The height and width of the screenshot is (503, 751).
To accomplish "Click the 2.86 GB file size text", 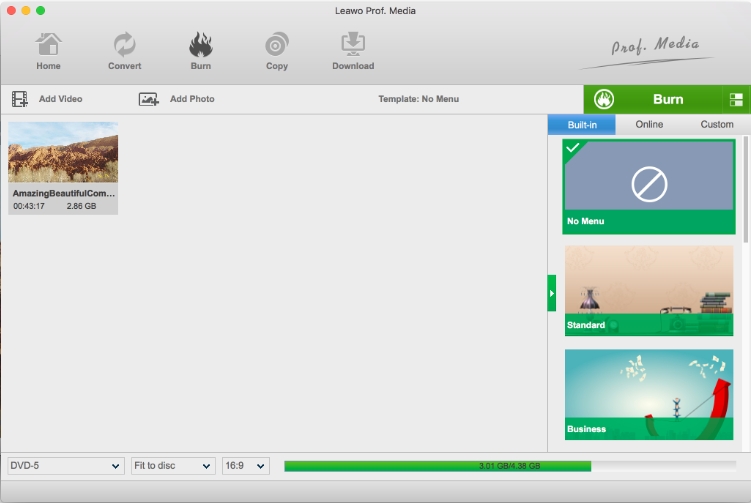I will coord(81,206).
